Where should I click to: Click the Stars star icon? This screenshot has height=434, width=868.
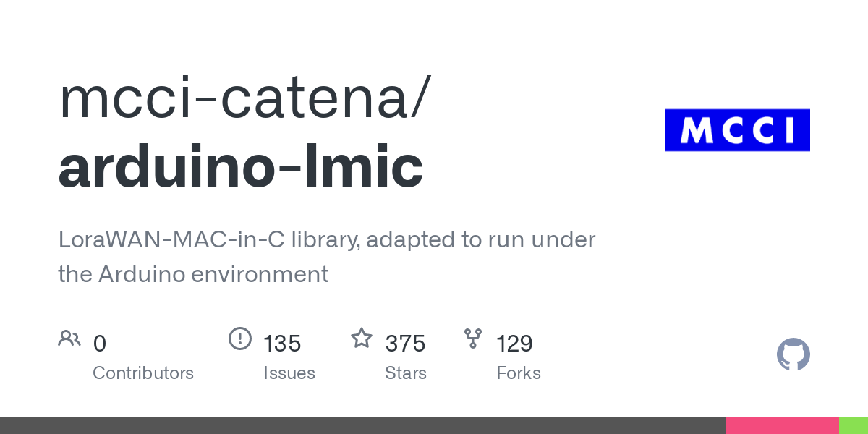click(x=362, y=339)
